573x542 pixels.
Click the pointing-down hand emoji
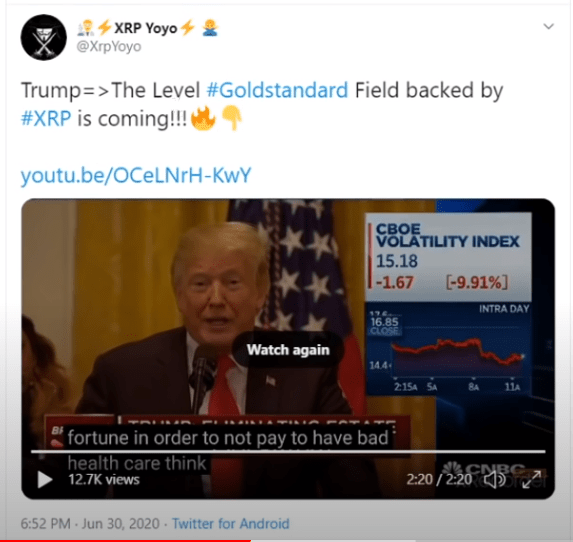coord(232,118)
